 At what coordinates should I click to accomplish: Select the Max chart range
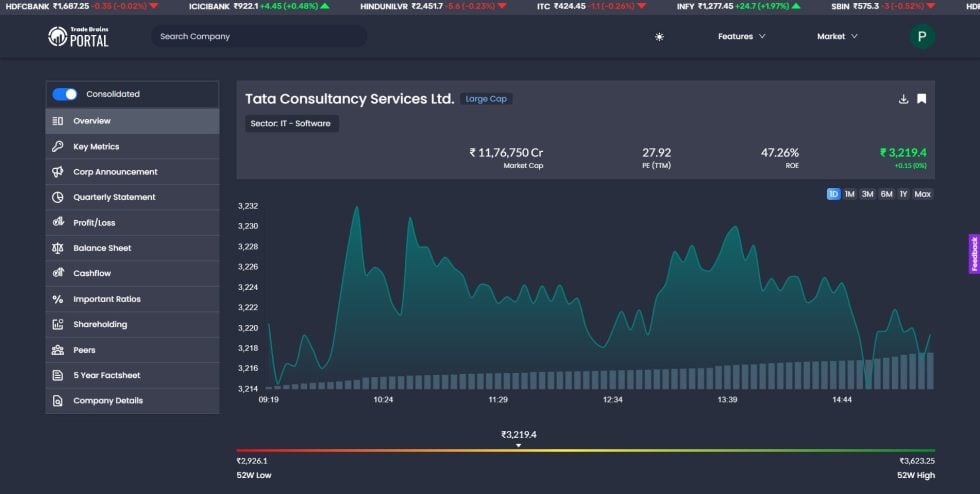pyautogui.click(x=922, y=194)
